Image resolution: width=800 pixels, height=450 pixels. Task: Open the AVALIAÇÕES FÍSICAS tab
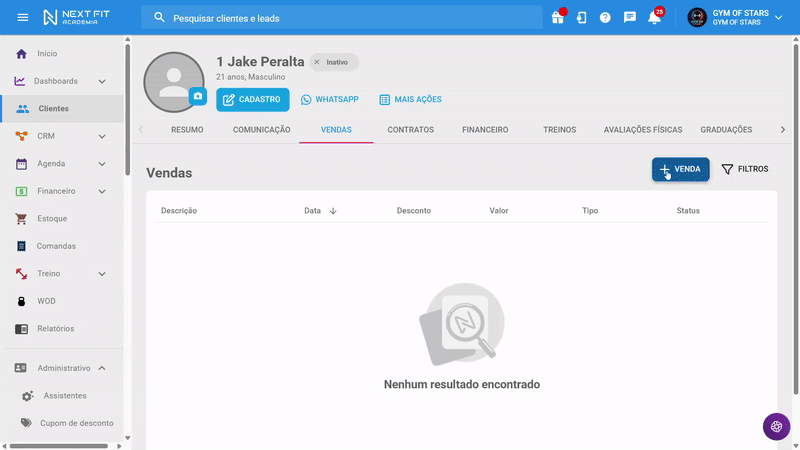tap(643, 130)
